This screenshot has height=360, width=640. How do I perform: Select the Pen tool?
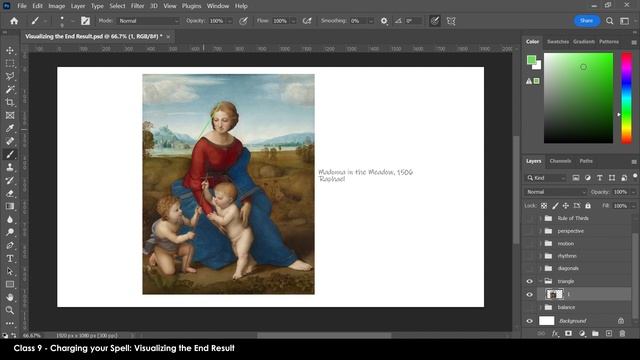pos(10,245)
